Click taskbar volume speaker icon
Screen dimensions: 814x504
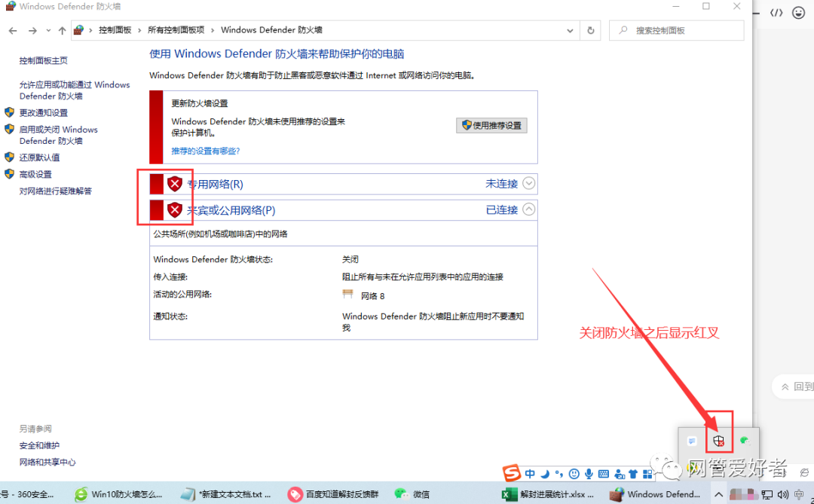coord(783,494)
